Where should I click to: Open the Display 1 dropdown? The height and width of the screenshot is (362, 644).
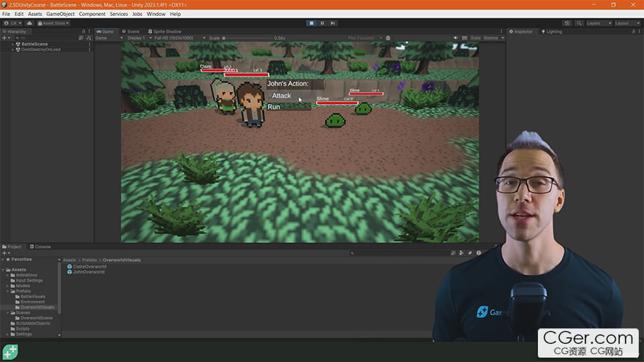(x=139, y=38)
